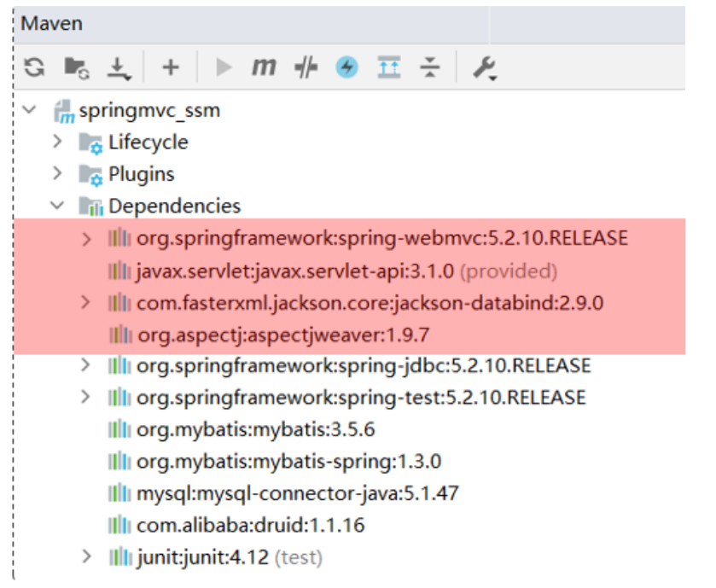Select the springmvc_ssm project
The height and width of the screenshot is (588, 716).
[x=149, y=111]
